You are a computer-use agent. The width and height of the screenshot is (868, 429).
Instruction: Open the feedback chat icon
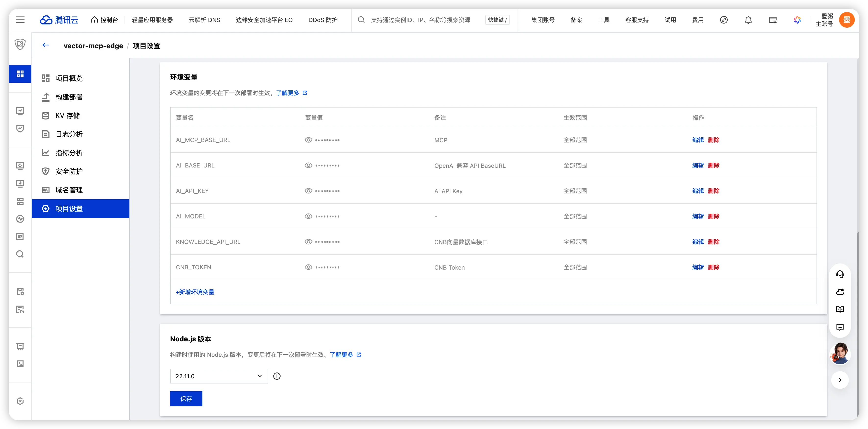840,327
